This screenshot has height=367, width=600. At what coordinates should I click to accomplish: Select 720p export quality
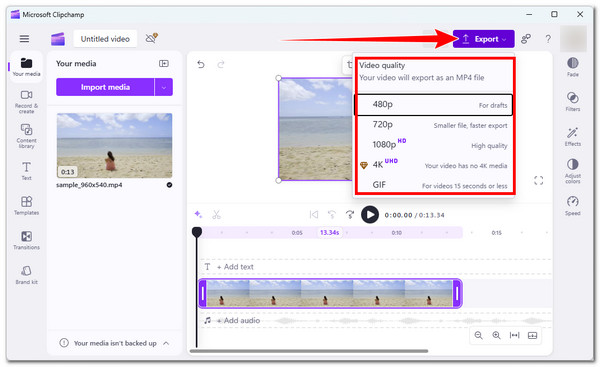433,125
